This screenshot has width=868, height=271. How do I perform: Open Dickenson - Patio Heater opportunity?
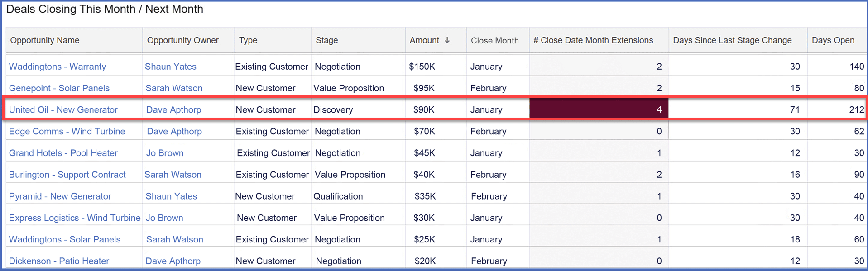[x=59, y=261]
